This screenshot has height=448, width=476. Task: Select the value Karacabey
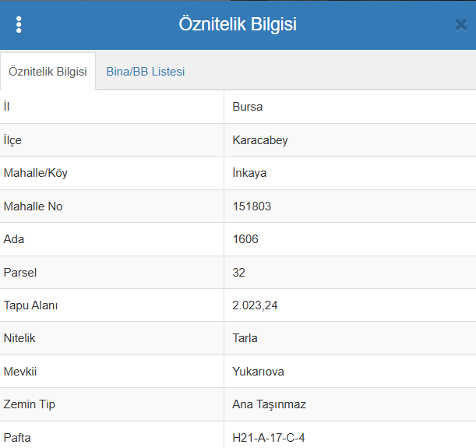(x=260, y=140)
